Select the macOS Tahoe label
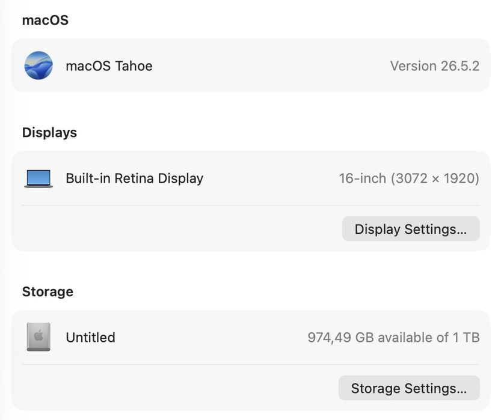Viewport: 504px width, 420px height. (x=109, y=66)
